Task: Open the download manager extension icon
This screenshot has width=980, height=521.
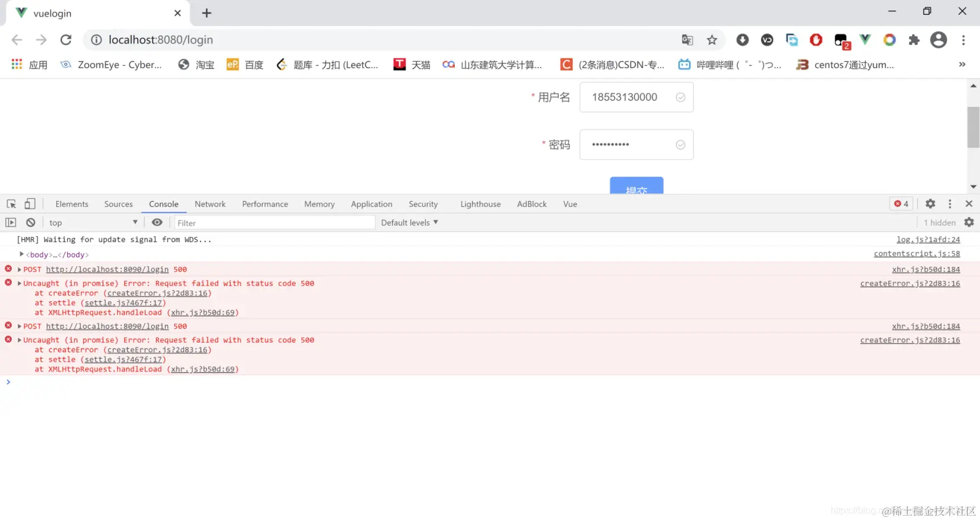Action: pos(743,40)
